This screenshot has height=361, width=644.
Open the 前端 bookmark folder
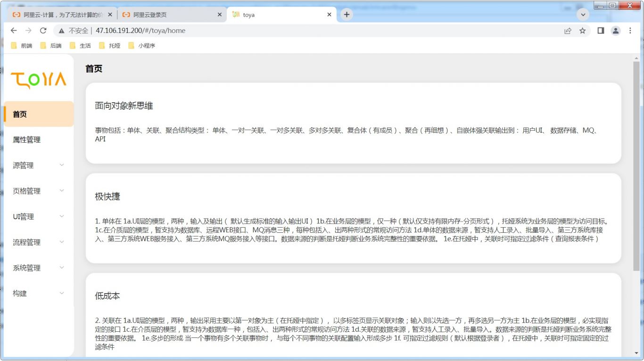coord(22,46)
